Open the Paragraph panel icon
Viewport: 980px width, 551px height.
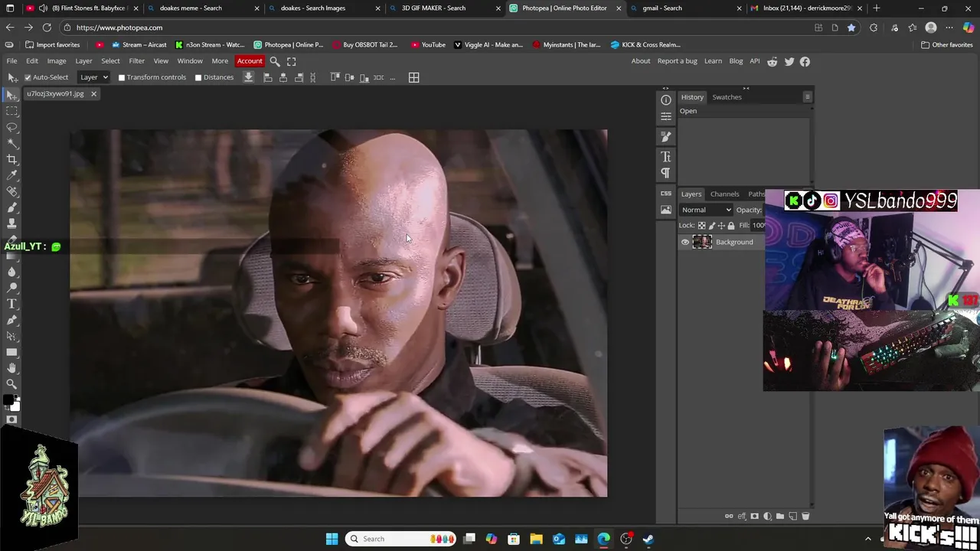[x=666, y=173]
